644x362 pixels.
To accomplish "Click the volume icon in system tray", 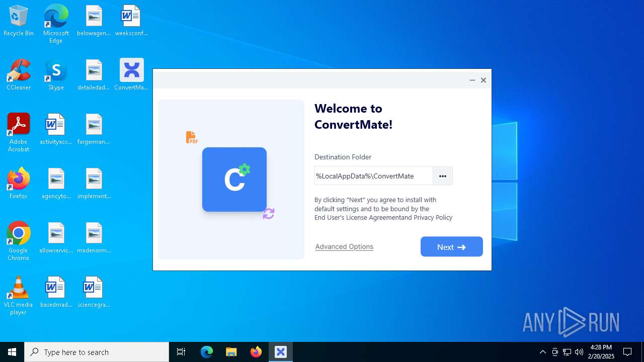I will [579, 352].
